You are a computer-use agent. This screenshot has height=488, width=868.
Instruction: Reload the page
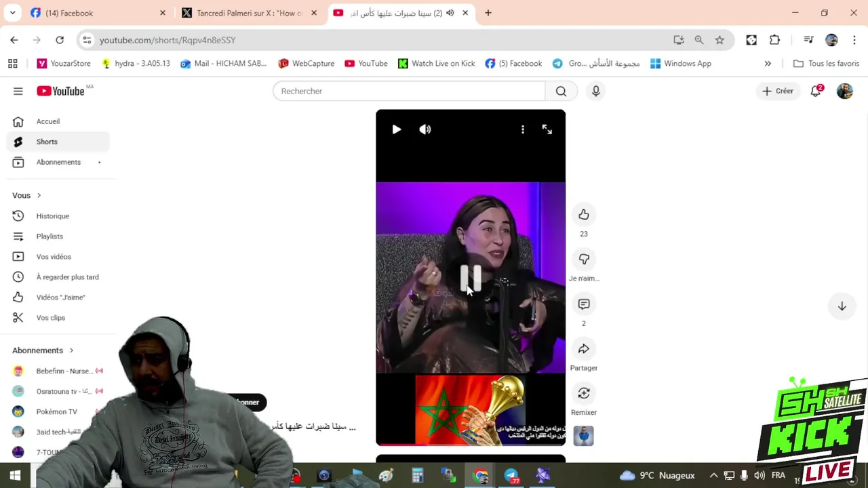[60, 40]
